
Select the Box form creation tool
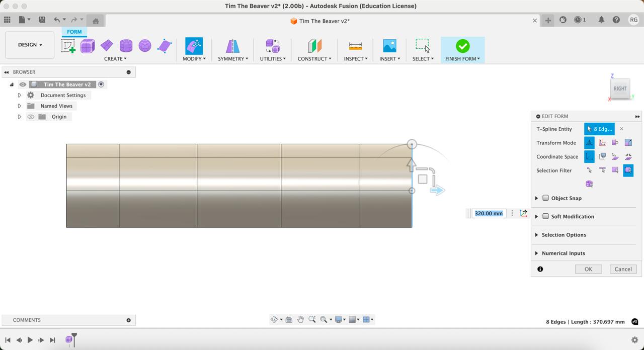88,46
